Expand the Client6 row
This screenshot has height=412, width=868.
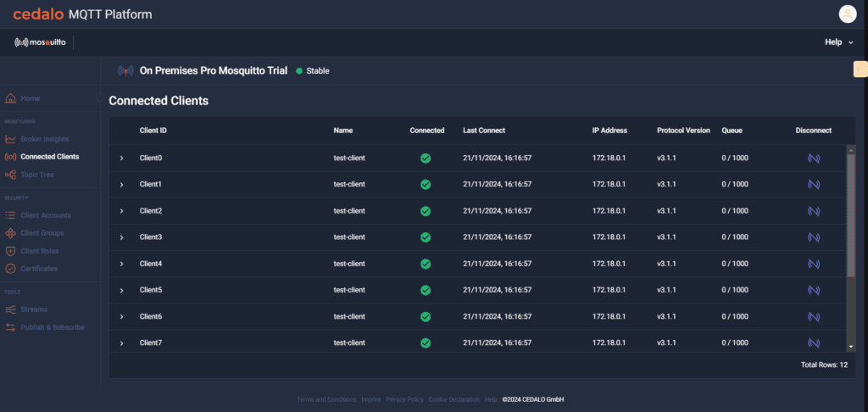(x=122, y=317)
